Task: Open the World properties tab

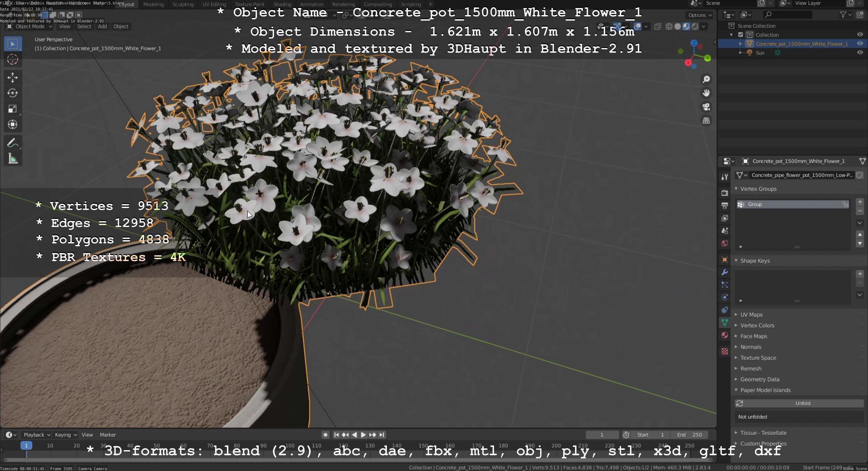Action: tap(725, 243)
